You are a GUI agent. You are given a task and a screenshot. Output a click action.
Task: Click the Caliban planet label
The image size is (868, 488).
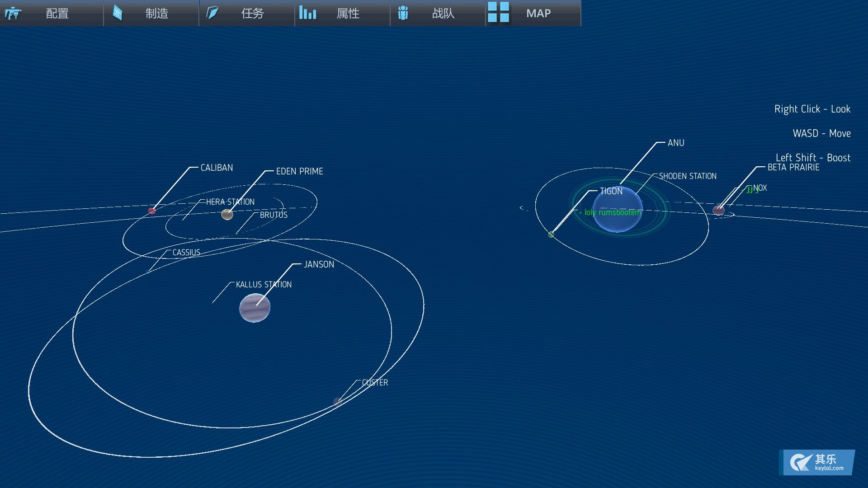(x=217, y=168)
